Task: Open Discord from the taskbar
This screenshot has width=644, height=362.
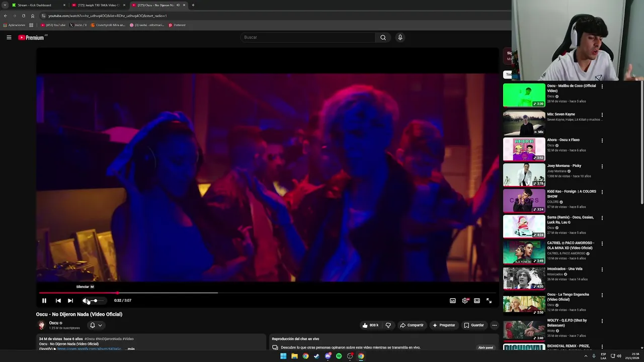Action: point(328,356)
